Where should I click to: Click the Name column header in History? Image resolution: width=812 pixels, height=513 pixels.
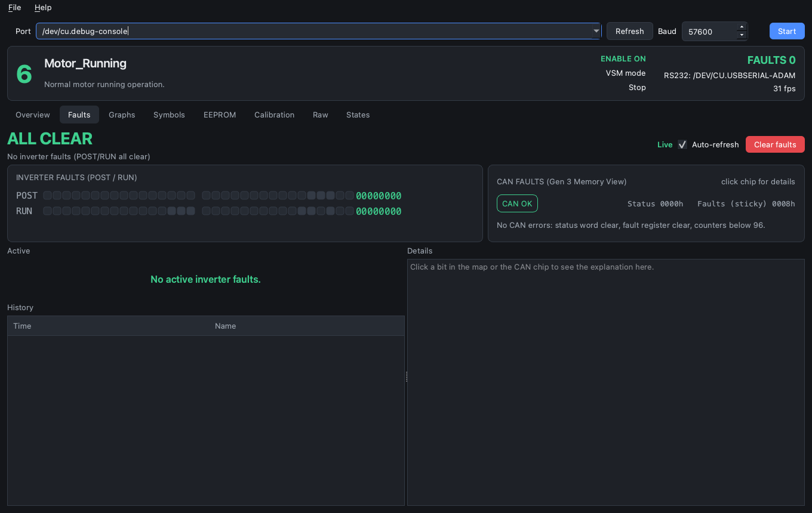(x=307, y=326)
